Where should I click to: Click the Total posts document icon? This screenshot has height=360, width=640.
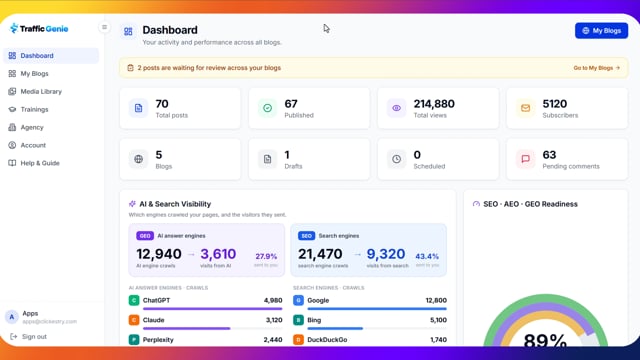point(138,108)
